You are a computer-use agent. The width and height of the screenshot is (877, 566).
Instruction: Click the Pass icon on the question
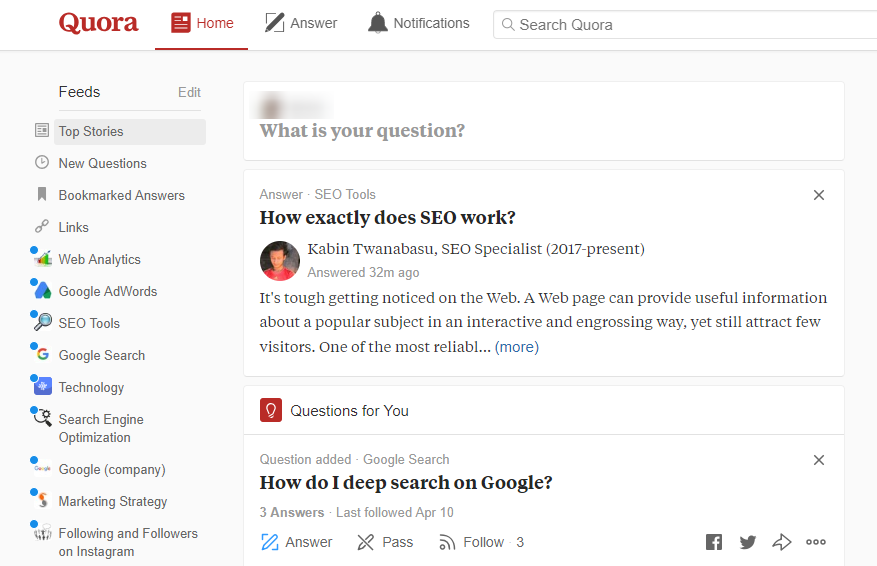(x=366, y=542)
